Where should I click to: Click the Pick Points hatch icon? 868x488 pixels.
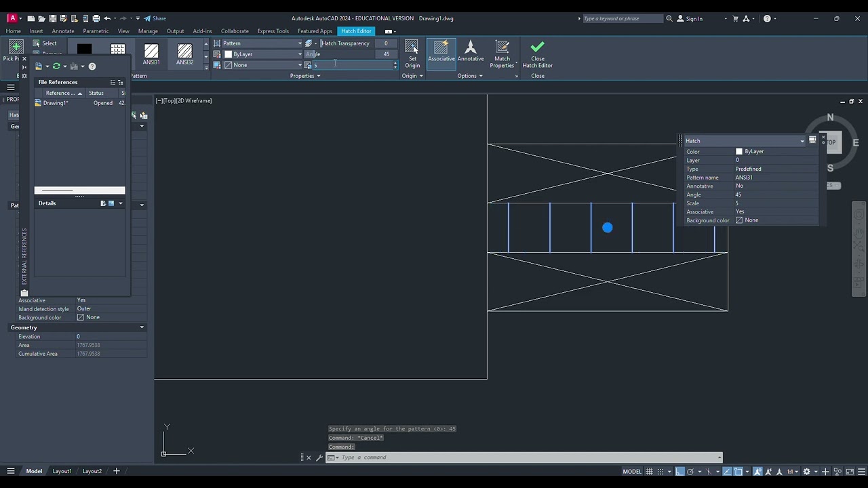tap(16, 47)
